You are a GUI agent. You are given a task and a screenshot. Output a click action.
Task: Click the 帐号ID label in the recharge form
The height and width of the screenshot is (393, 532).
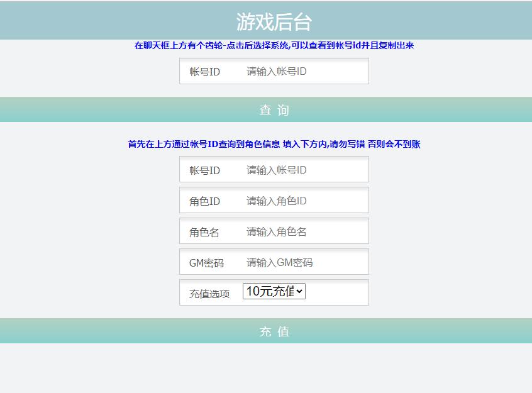(x=204, y=170)
